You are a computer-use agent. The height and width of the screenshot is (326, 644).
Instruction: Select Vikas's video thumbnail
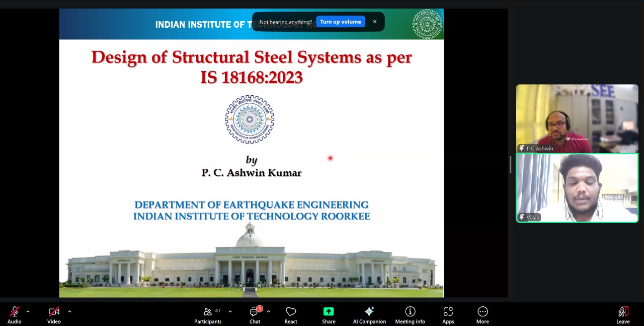click(x=577, y=188)
